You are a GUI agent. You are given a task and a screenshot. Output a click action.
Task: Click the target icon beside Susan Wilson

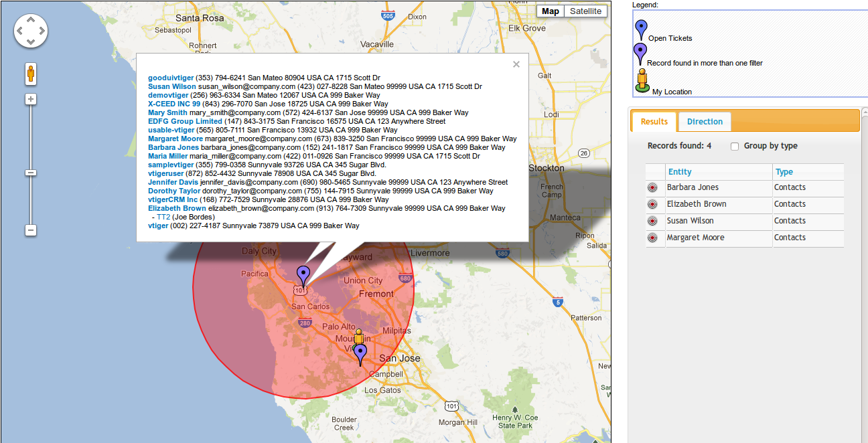pos(652,221)
